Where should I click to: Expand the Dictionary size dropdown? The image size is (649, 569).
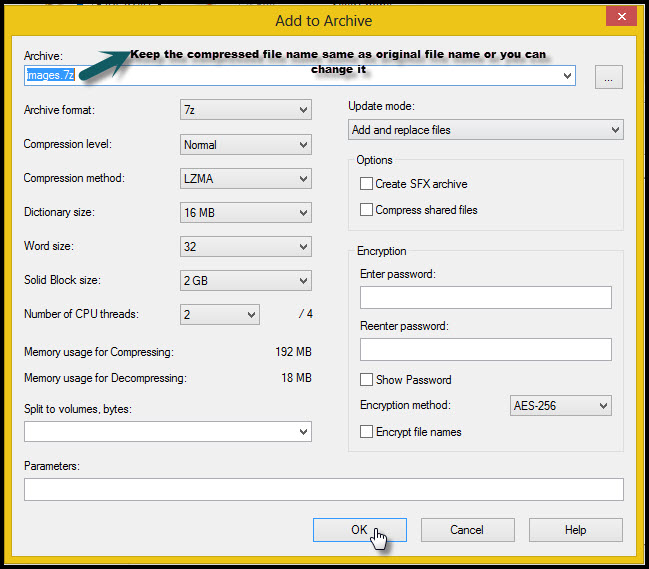click(x=246, y=213)
